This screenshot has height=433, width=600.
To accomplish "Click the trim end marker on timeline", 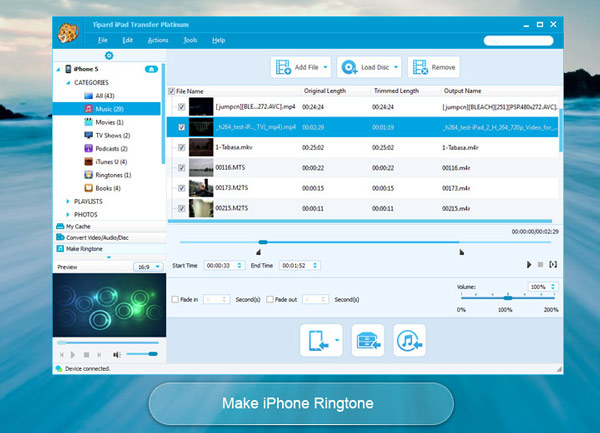I will [x=461, y=252].
